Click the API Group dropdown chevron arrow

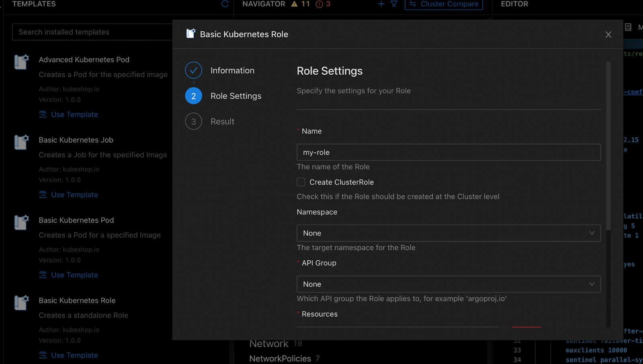point(592,284)
